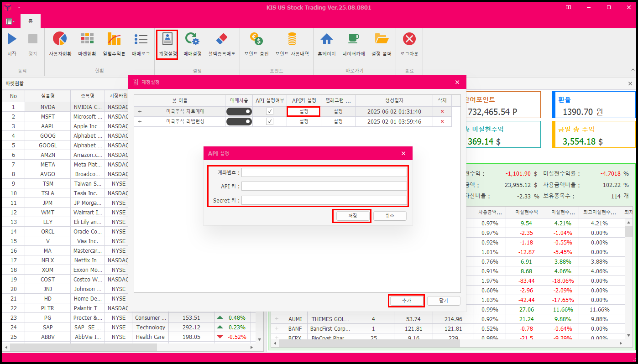Delete 미국주식 차트매매 bot with red X
The width and height of the screenshot is (638, 364).
pyautogui.click(x=442, y=112)
